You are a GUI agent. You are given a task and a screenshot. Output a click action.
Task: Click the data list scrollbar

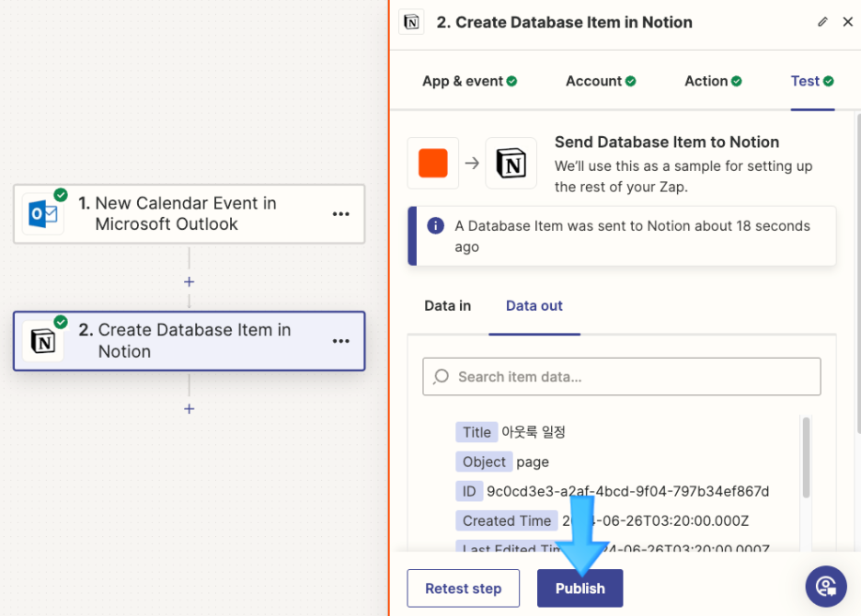[806, 457]
